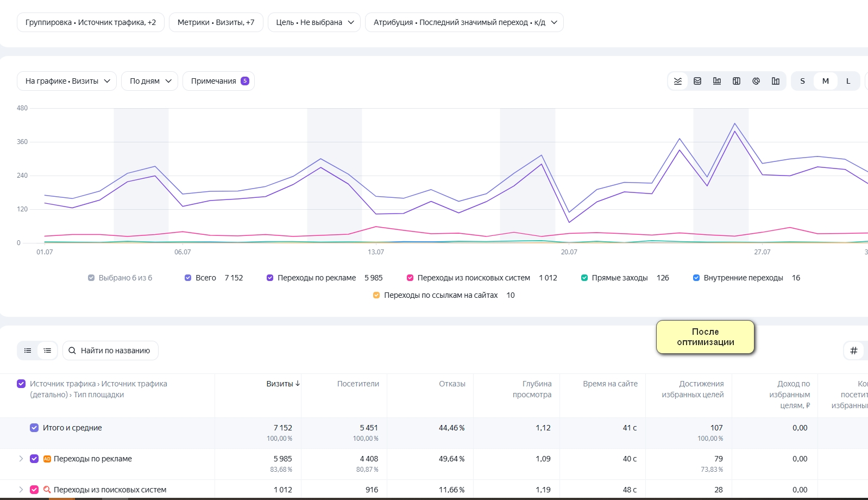Select the stacked column chart icon

[x=737, y=81]
